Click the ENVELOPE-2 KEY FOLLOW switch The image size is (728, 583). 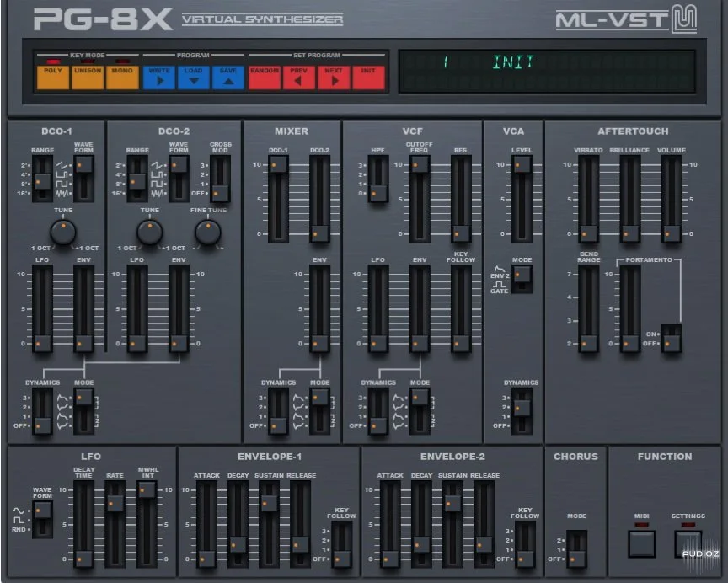point(525,544)
